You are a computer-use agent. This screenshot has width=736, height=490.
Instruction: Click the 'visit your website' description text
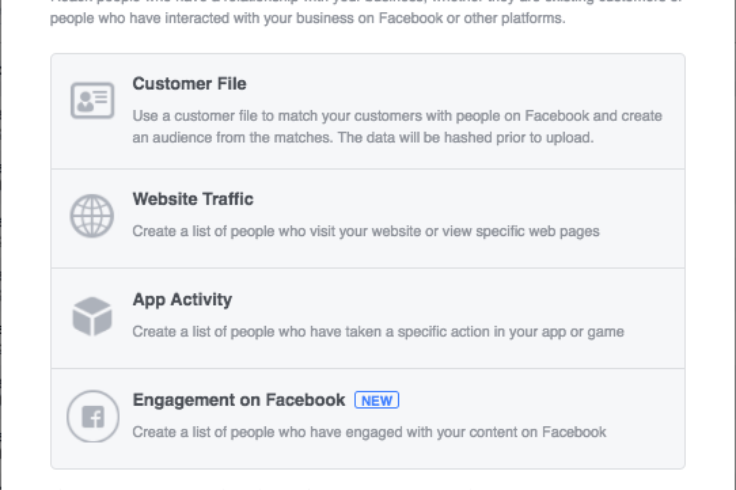pyautogui.click(x=366, y=231)
